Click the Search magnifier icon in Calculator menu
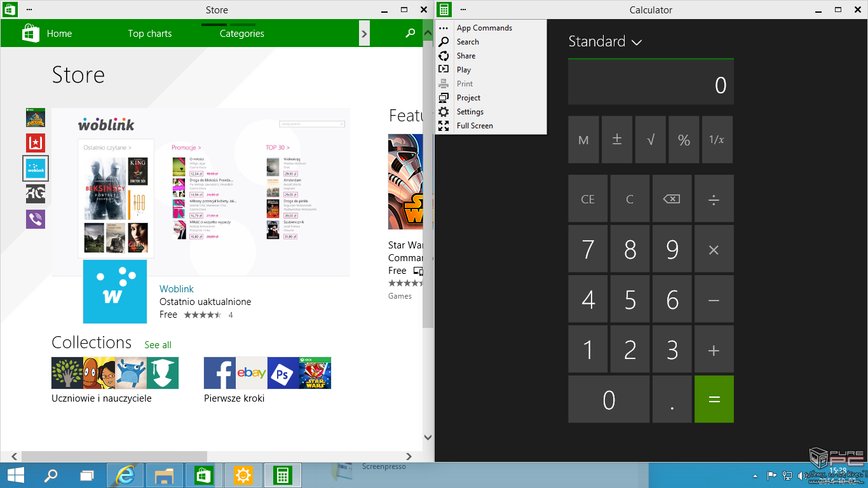 tap(444, 42)
